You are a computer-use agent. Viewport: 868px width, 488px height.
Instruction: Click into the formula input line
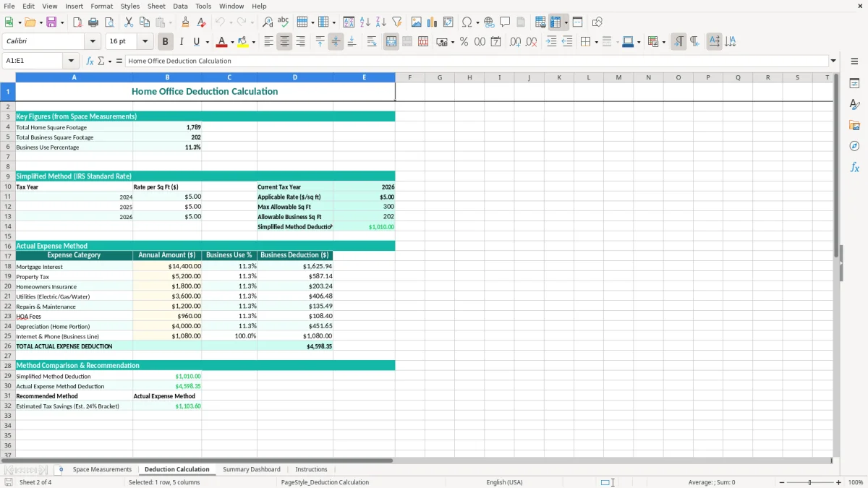476,61
